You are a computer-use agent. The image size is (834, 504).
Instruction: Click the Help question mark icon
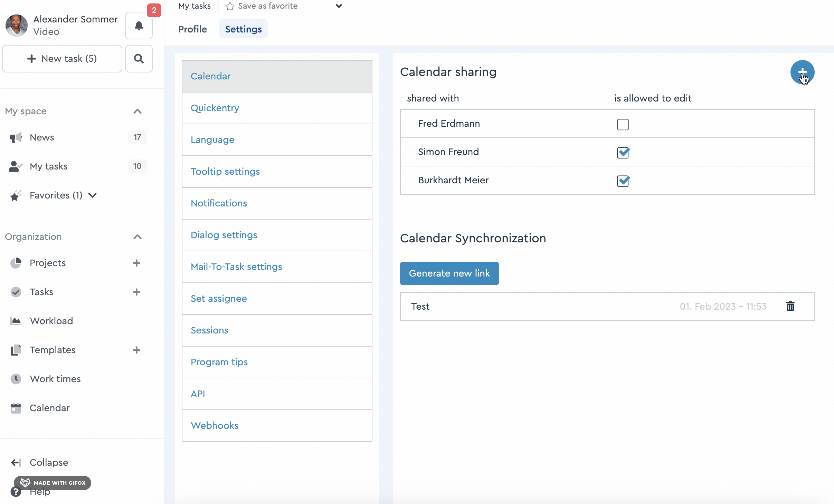pos(16,492)
